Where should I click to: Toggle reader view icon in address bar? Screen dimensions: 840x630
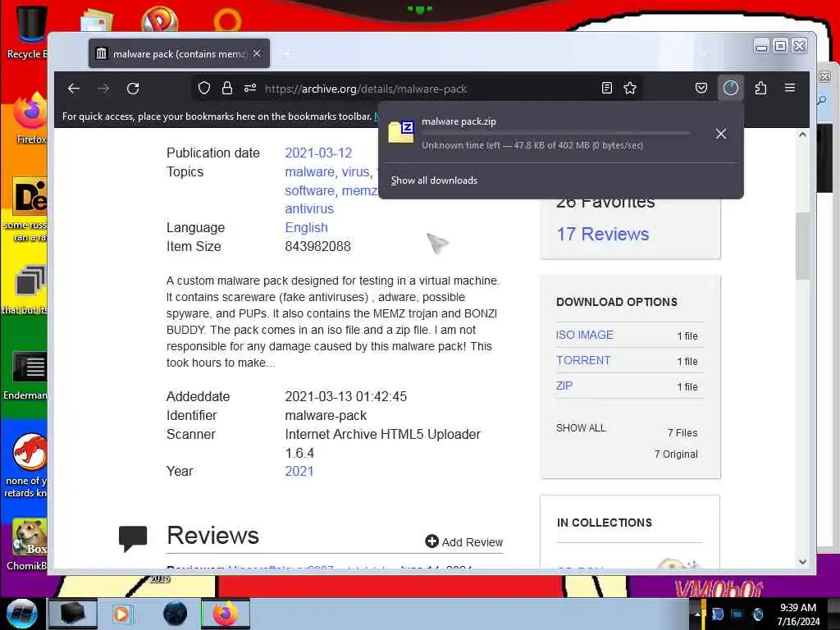coord(606,89)
